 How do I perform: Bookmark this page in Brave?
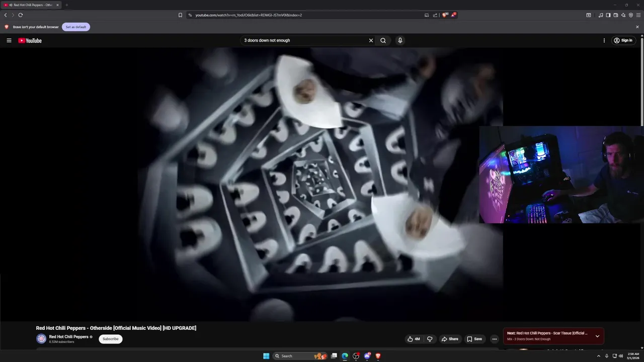click(x=180, y=15)
